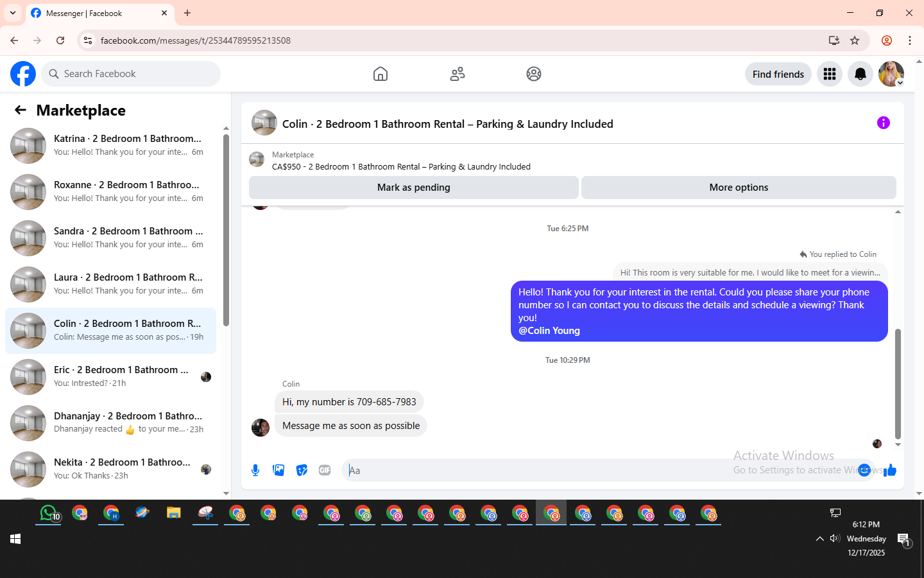The width and height of the screenshot is (924, 578).
Task: Reload the page with browser refresh
Action: (x=60, y=40)
